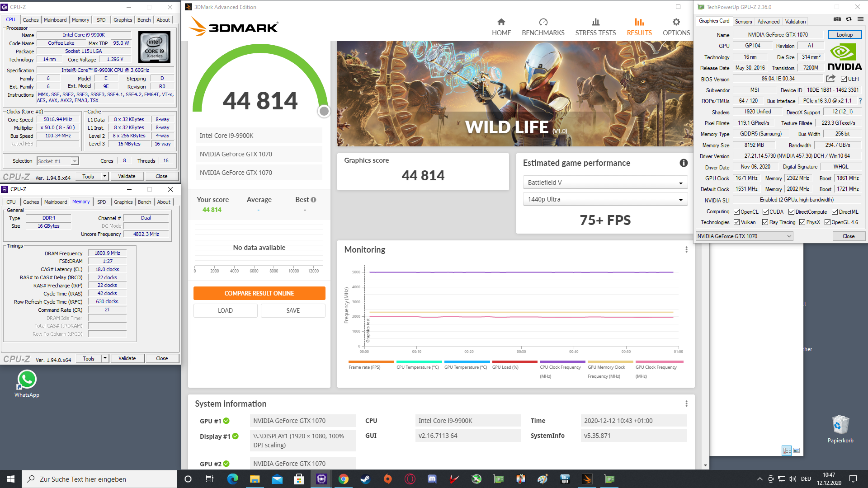This screenshot has height=488, width=868.
Task: Click the BIOS version share icon in GPU-Z
Action: coord(830,79)
